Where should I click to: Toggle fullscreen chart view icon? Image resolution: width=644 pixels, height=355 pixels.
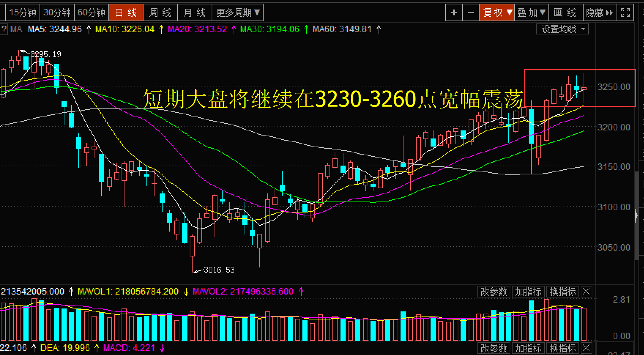pyautogui.click(x=625, y=13)
